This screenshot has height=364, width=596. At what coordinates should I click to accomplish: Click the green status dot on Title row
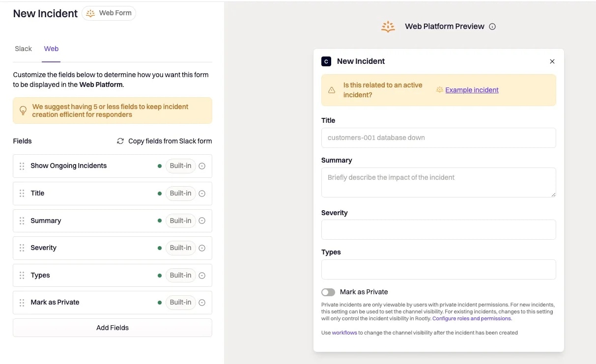pos(160,194)
